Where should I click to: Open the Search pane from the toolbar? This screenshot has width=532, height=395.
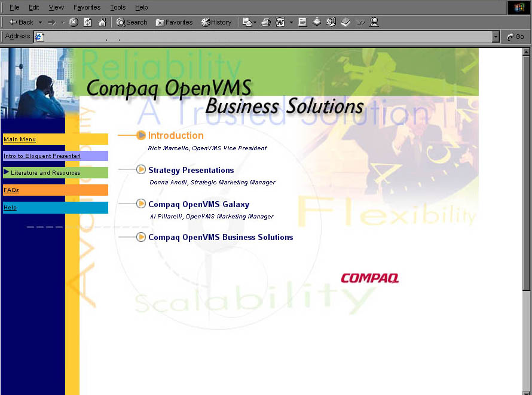(x=132, y=22)
